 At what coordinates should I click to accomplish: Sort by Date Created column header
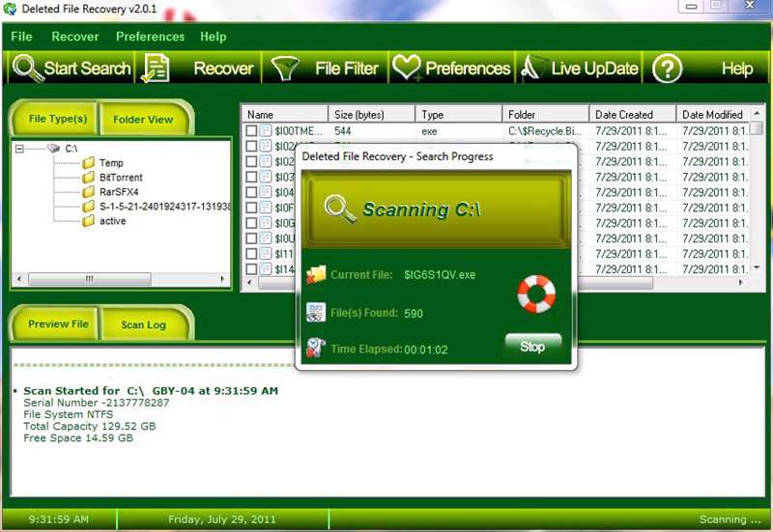(633, 114)
